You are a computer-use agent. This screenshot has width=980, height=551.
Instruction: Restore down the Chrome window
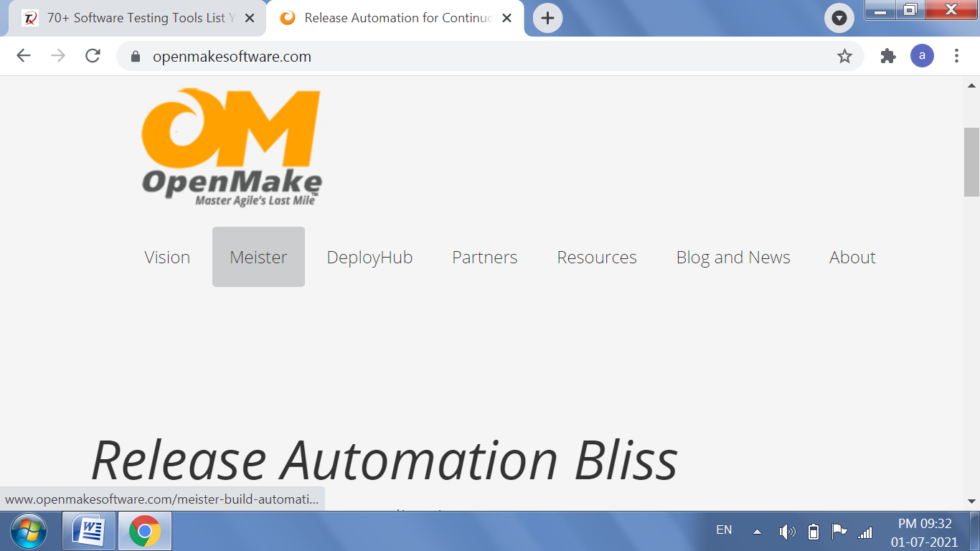click(x=910, y=10)
